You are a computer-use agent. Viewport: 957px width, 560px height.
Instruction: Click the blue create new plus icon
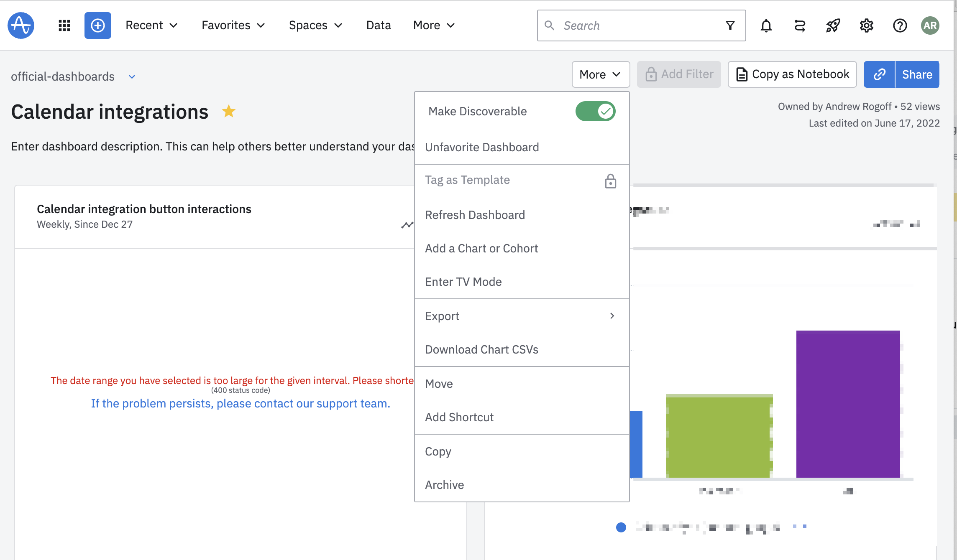97,25
